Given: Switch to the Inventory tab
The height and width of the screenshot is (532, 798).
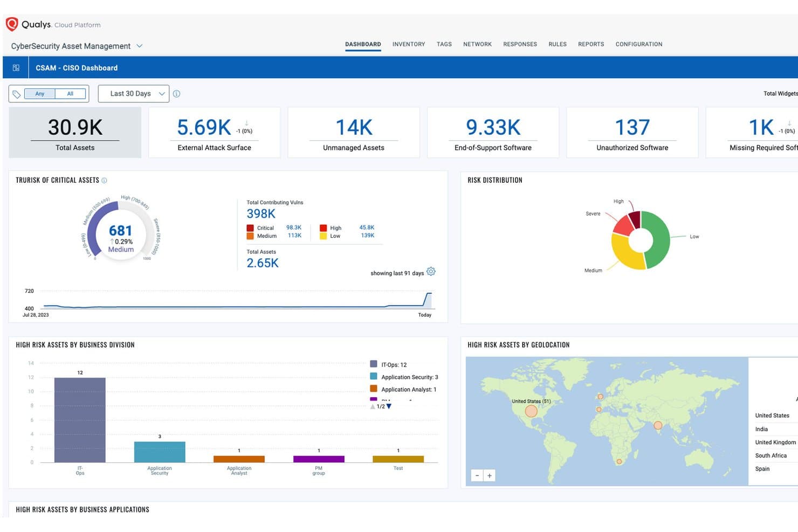Looking at the screenshot, I should 409,44.
